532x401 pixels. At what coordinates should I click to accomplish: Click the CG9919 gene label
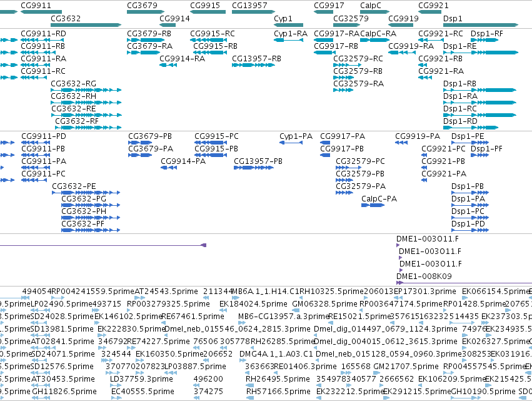[403, 18]
